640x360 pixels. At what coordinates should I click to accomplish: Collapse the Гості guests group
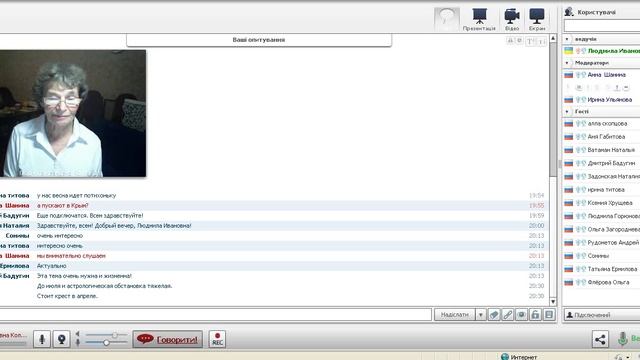pyautogui.click(x=567, y=111)
